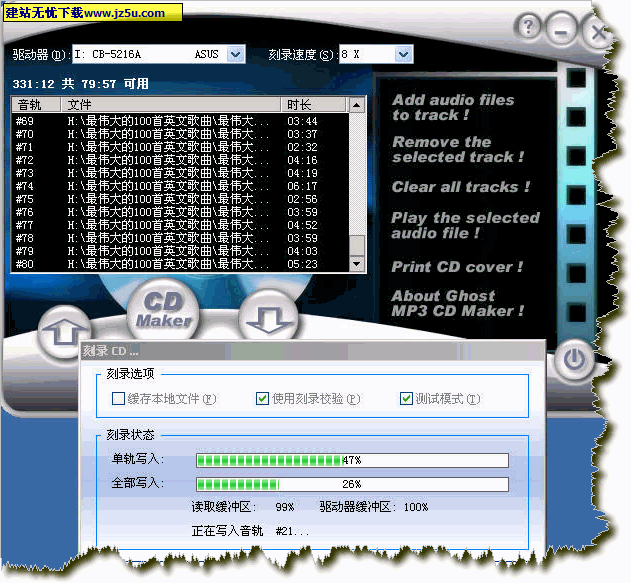Enable the 缓存本地文件 checkbox
This screenshot has height=583, width=631.
[119, 399]
